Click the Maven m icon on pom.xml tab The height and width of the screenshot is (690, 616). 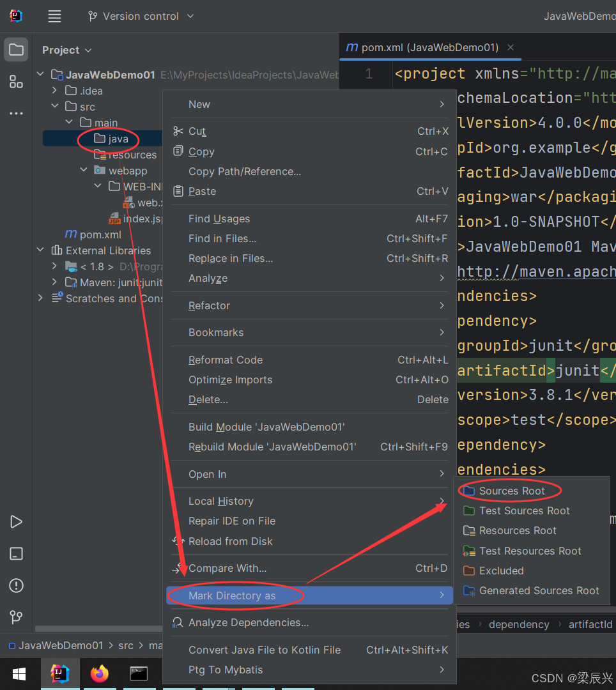pyautogui.click(x=352, y=47)
